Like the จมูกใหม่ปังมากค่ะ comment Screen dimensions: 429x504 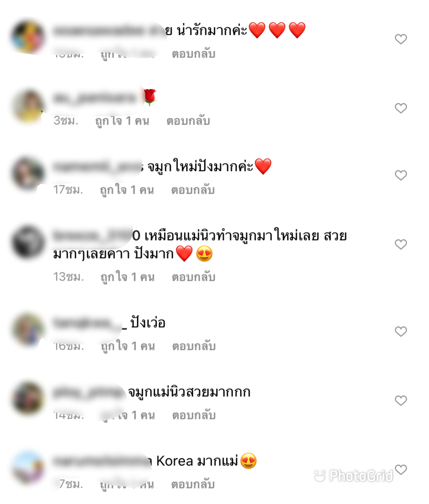click(401, 175)
